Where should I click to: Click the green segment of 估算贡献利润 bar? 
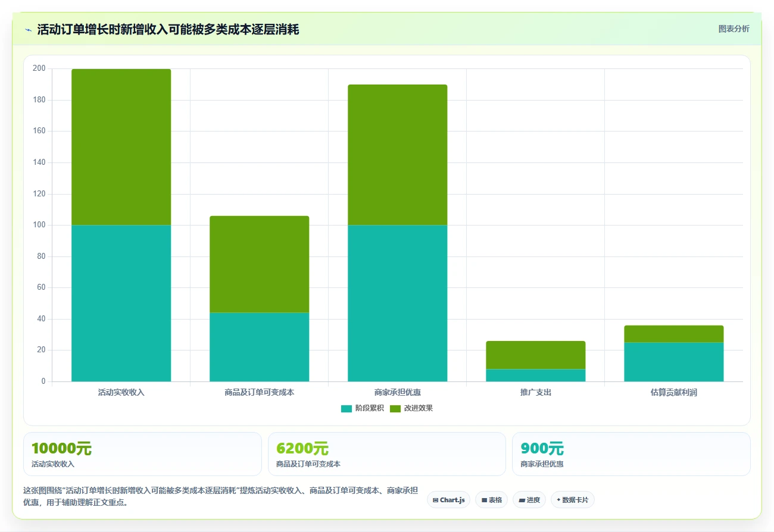[673, 334]
